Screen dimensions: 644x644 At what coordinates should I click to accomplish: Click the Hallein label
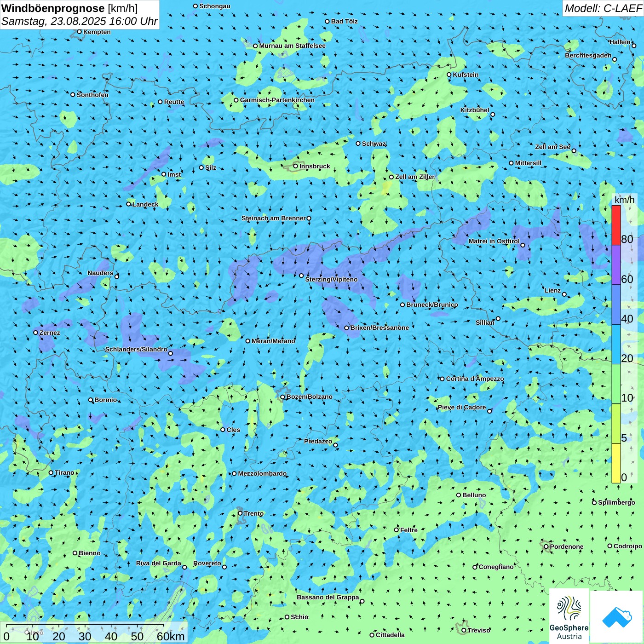click(620, 42)
